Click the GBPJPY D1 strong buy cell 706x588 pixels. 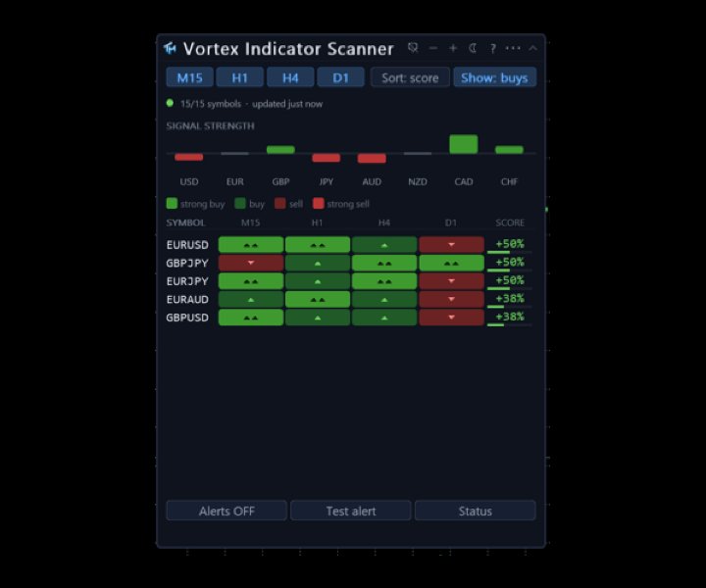point(452,263)
